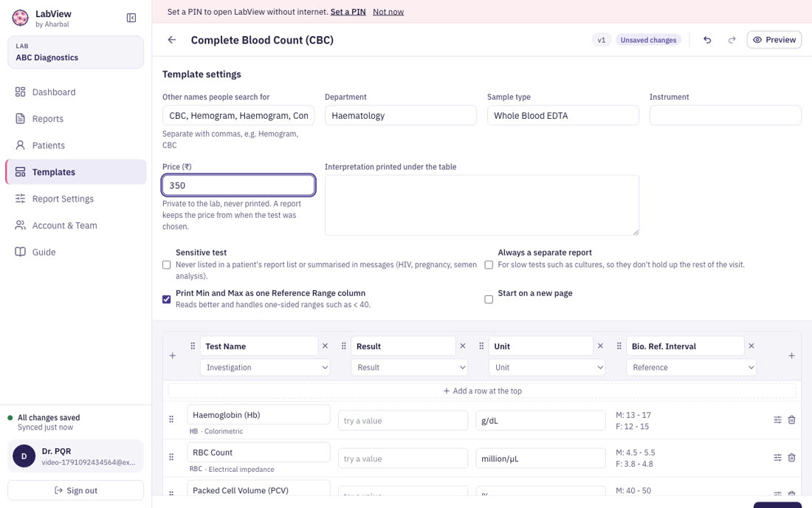Open the Dashboard page

coord(75,92)
